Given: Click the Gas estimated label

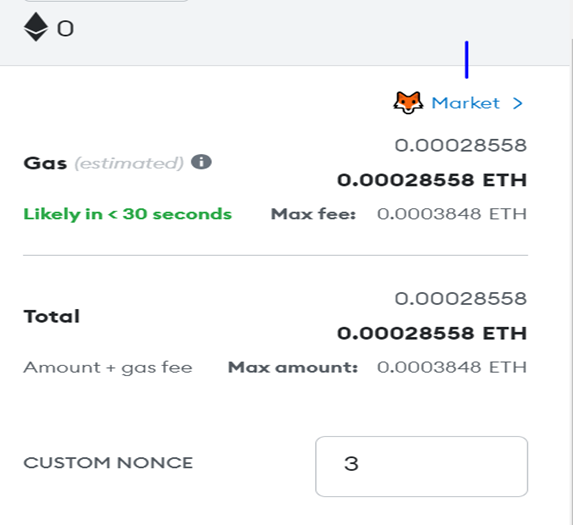Looking at the screenshot, I should (103, 163).
